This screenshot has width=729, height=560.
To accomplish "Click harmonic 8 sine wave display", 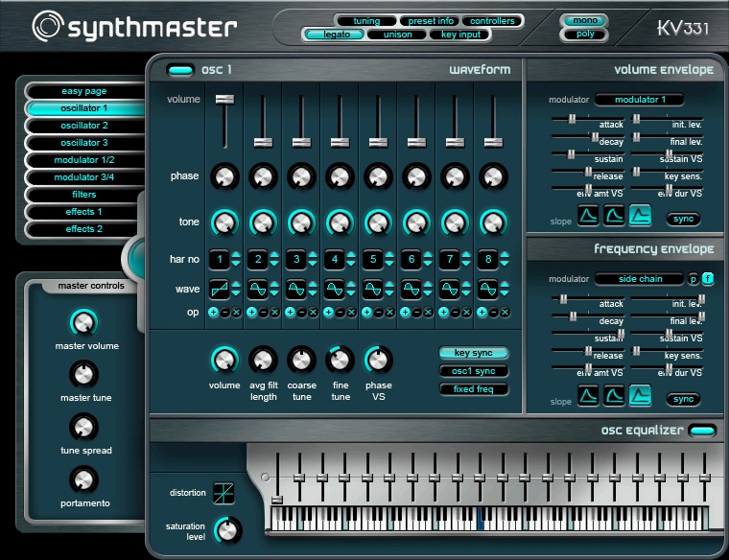I will (488, 289).
